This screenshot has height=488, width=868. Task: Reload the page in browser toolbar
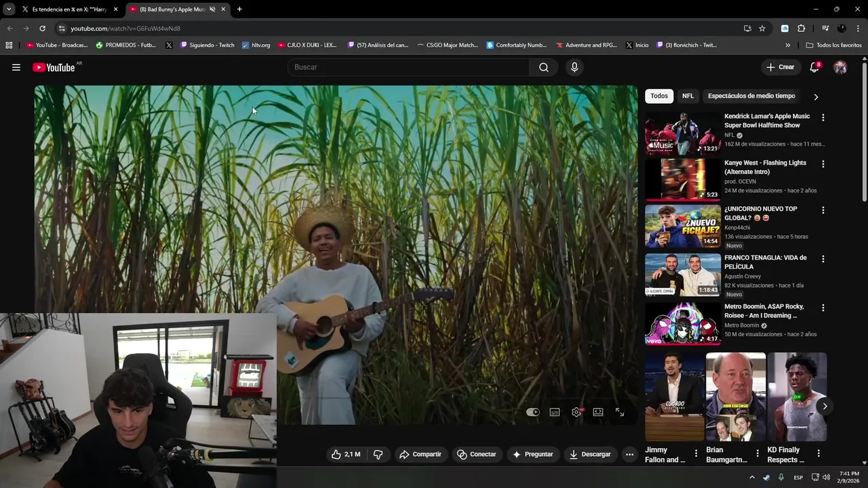point(42,28)
